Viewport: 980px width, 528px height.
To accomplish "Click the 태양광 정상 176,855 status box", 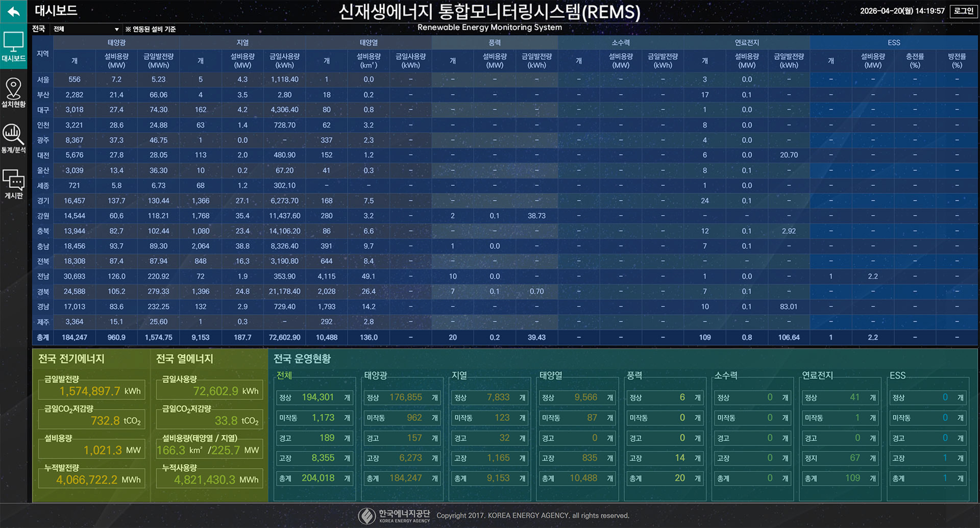I will click(x=402, y=397).
